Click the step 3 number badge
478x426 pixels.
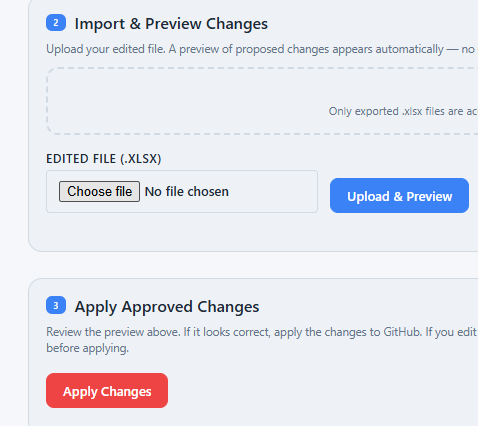56,305
